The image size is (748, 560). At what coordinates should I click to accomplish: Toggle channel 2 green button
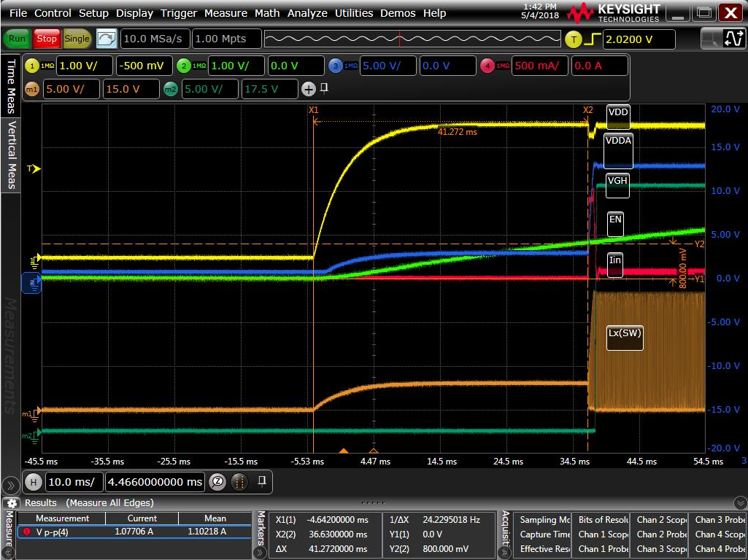click(184, 66)
